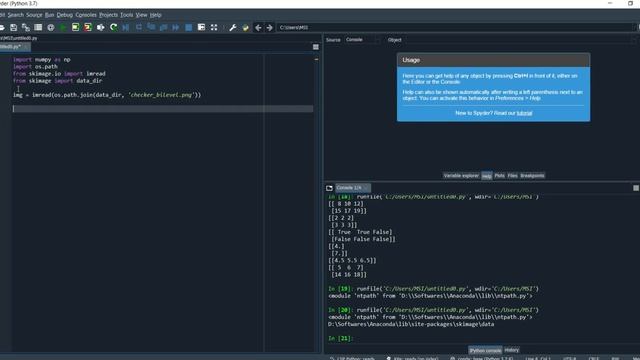Image resolution: width=640 pixels, height=360 pixels.
Task: Click the Object input field in Help
Action: [x=518, y=40]
